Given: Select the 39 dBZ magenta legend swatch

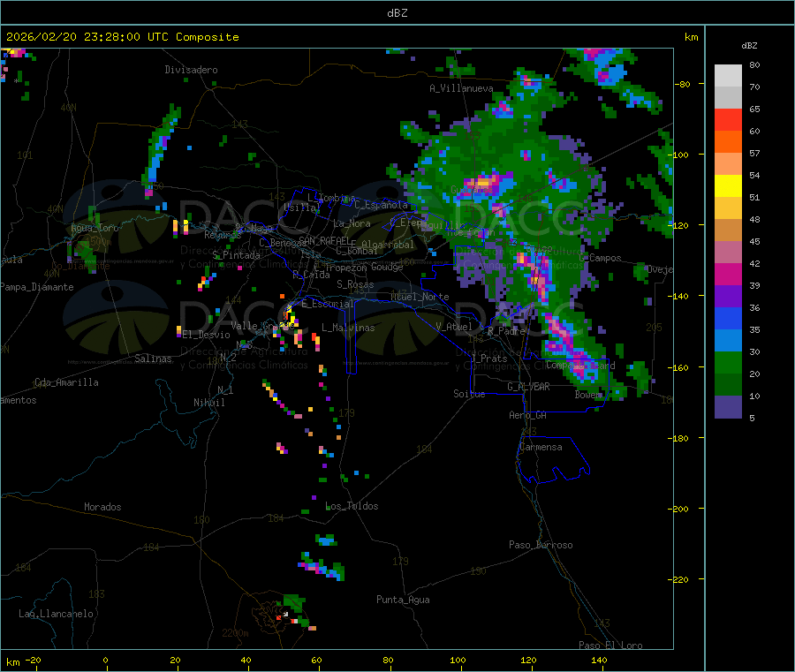Looking at the screenshot, I should [x=728, y=275].
